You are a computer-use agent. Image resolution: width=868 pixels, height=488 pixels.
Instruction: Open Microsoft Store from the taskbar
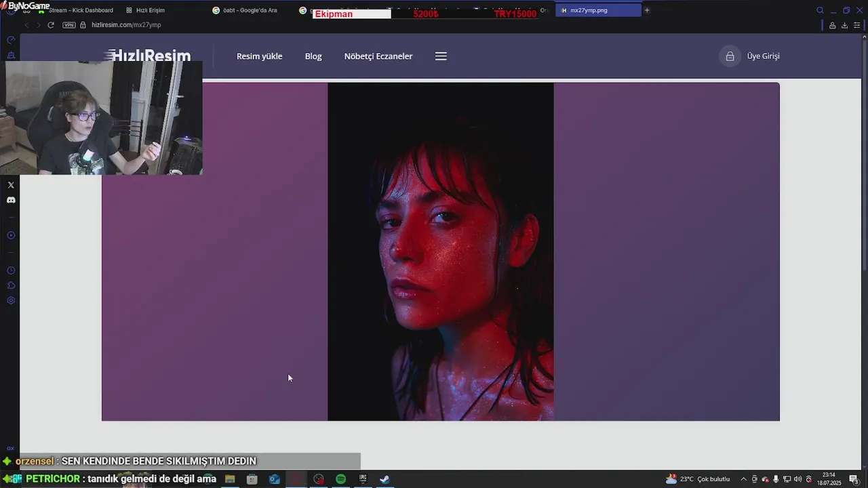point(252,479)
